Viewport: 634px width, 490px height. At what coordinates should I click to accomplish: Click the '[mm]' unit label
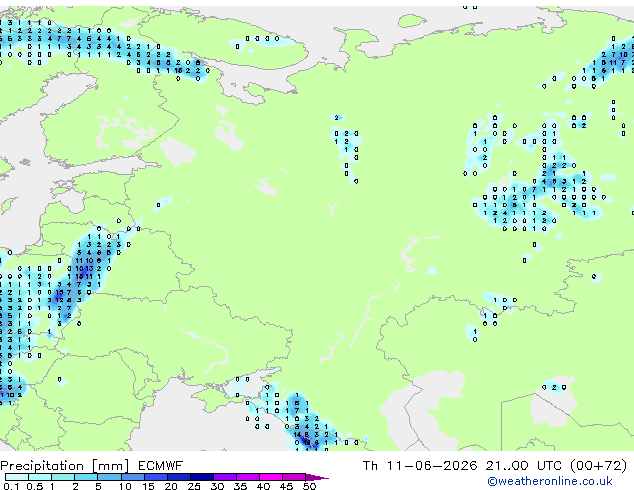tap(111, 466)
